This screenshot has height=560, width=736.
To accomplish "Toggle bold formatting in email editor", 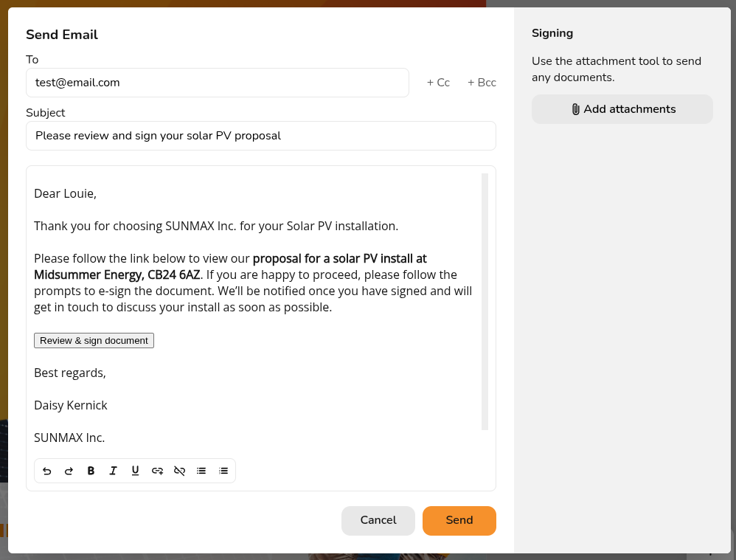I will click(x=91, y=471).
